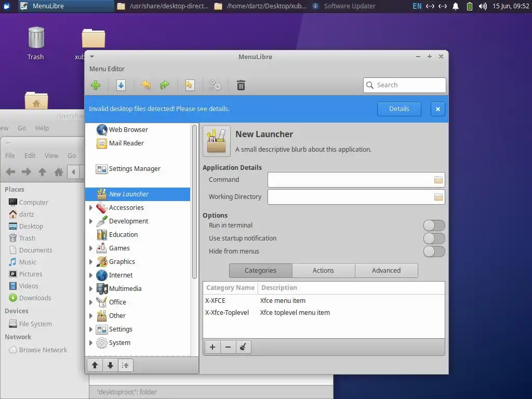Switch to the Actions tab
Screen dimensions: 532x399
point(323,270)
